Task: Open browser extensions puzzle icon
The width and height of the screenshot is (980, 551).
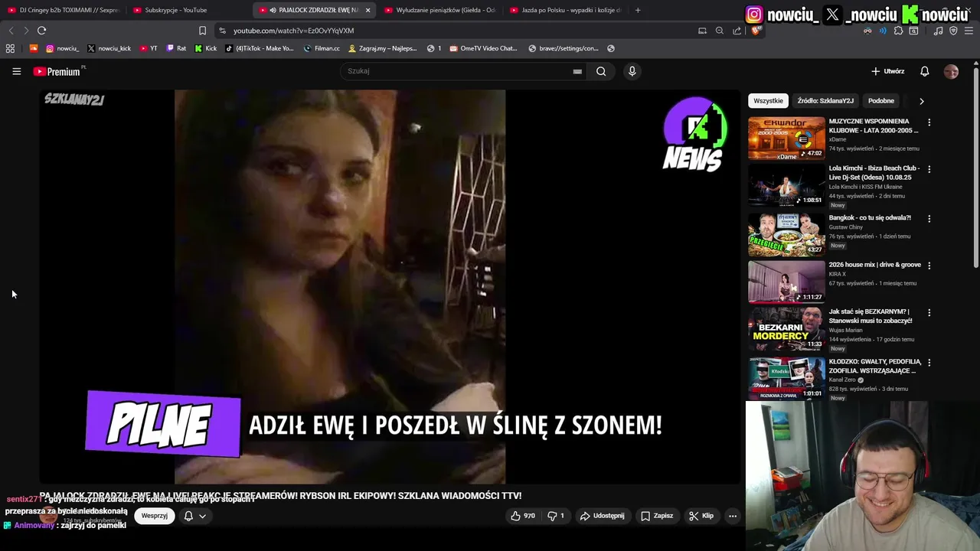Action: click(898, 31)
